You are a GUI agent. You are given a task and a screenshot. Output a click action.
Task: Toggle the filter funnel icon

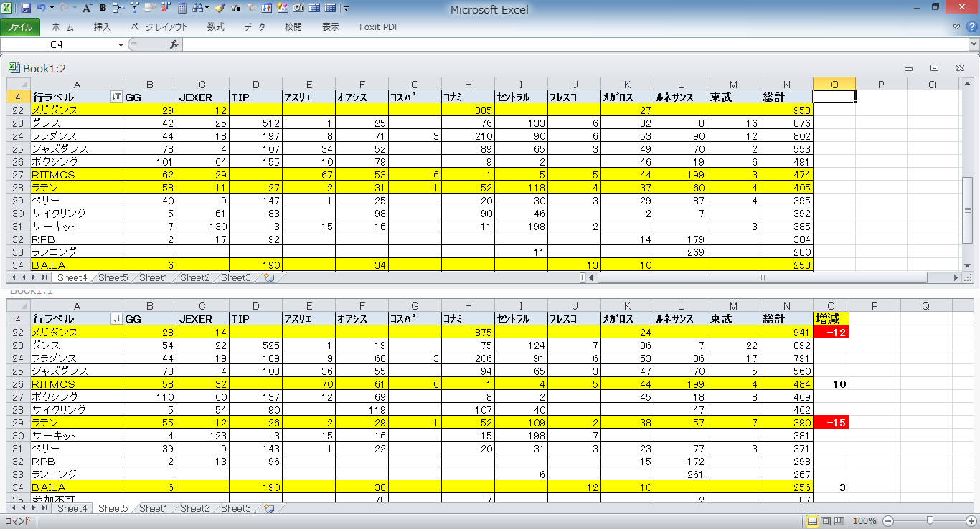pyautogui.click(x=235, y=9)
